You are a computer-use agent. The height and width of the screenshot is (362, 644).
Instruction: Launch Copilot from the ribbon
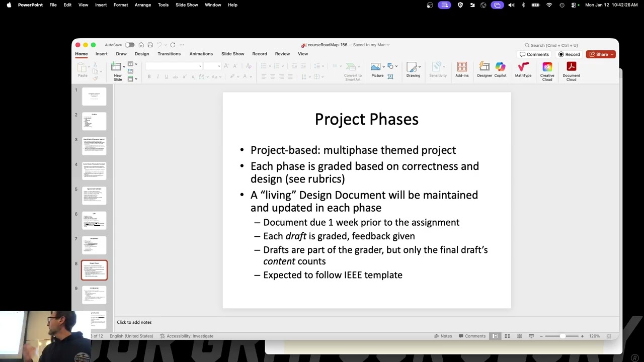500,70
